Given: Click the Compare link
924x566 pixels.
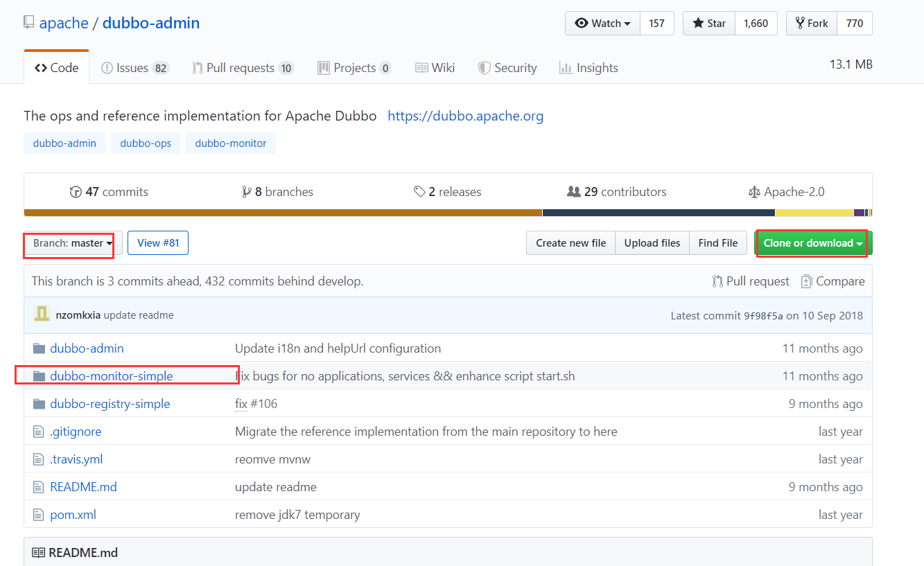Looking at the screenshot, I should click(833, 281).
